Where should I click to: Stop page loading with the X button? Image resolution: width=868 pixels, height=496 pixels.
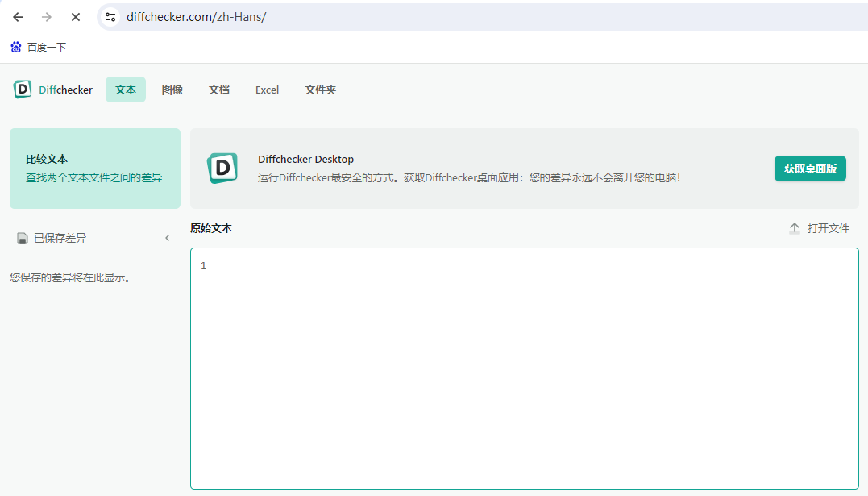(x=76, y=17)
